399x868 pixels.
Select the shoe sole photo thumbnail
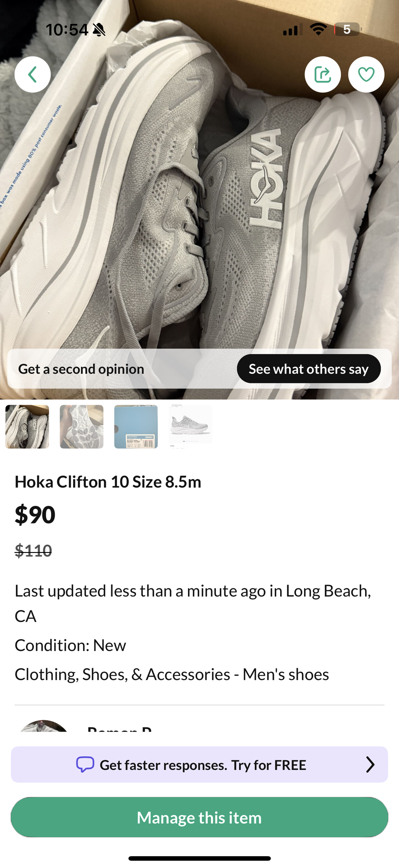82,427
